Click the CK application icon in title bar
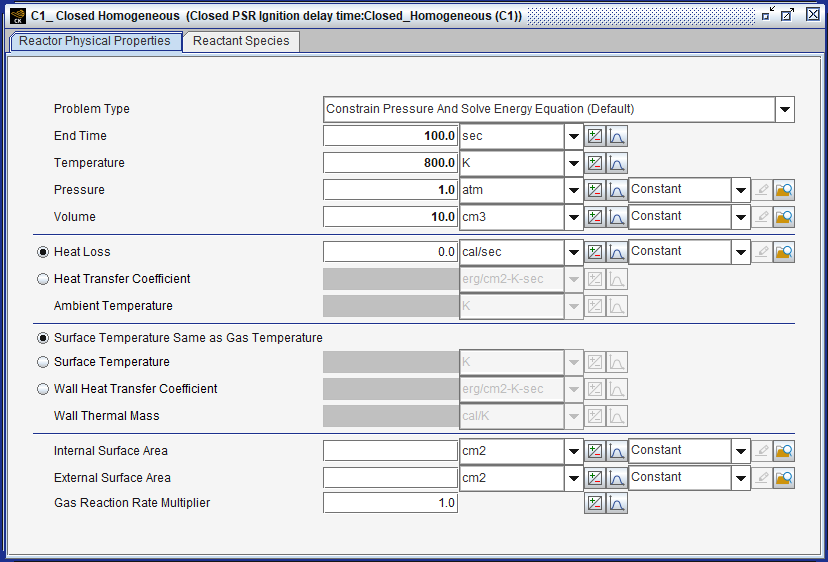The width and height of the screenshot is (828, 562). pos(17,16)
